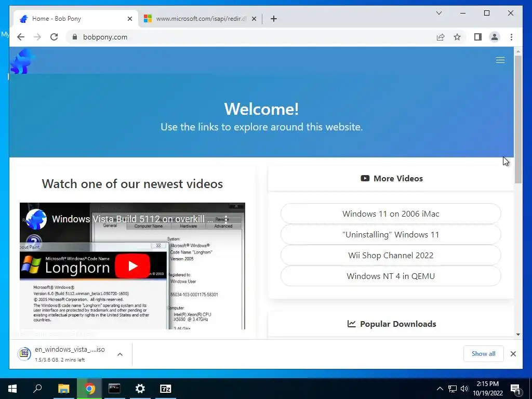Open the Windows Start menu
The width and height of the screenshot is (532, 399).
(12, 389)
